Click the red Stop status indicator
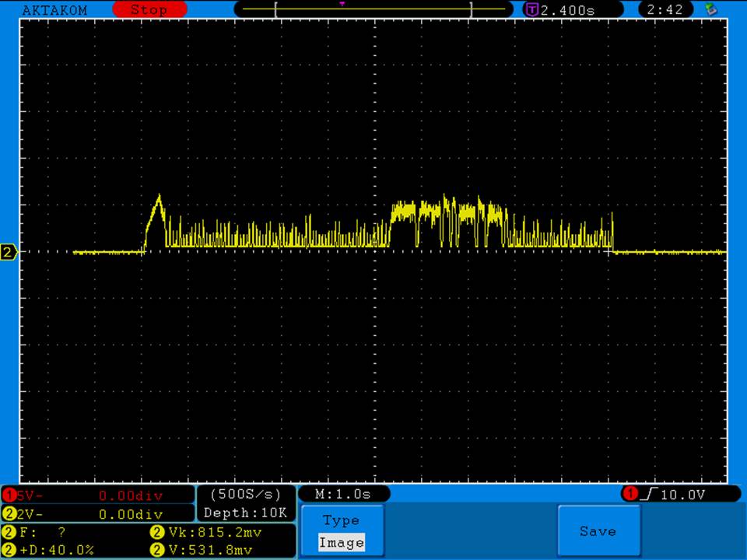Screen dimensions: 747x560 click(x=149, y=9)
